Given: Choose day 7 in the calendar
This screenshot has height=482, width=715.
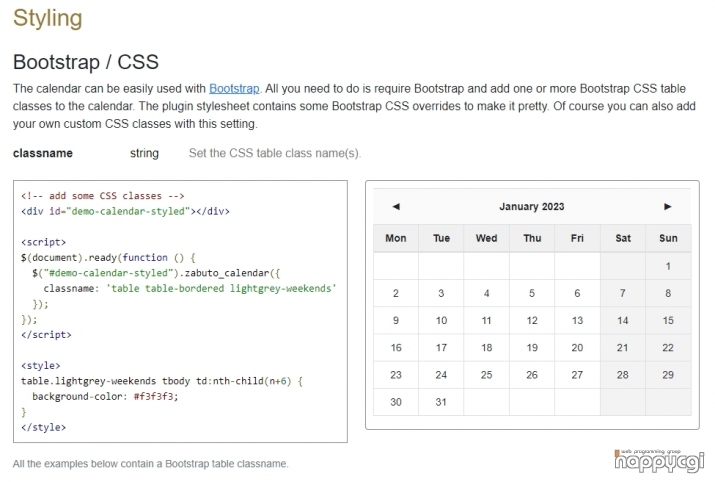Looking at the screenshot, I should click(x=623, y=293).
